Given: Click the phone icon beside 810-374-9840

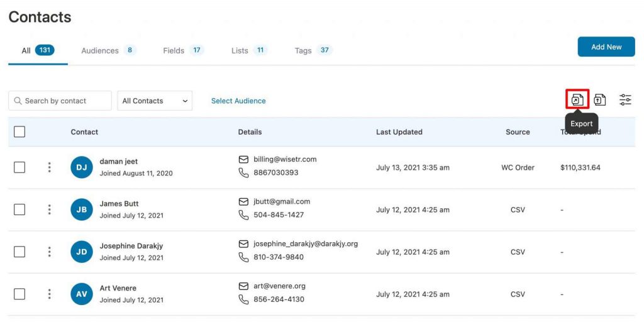Looking at the screenshot, I should pos(243,257).
